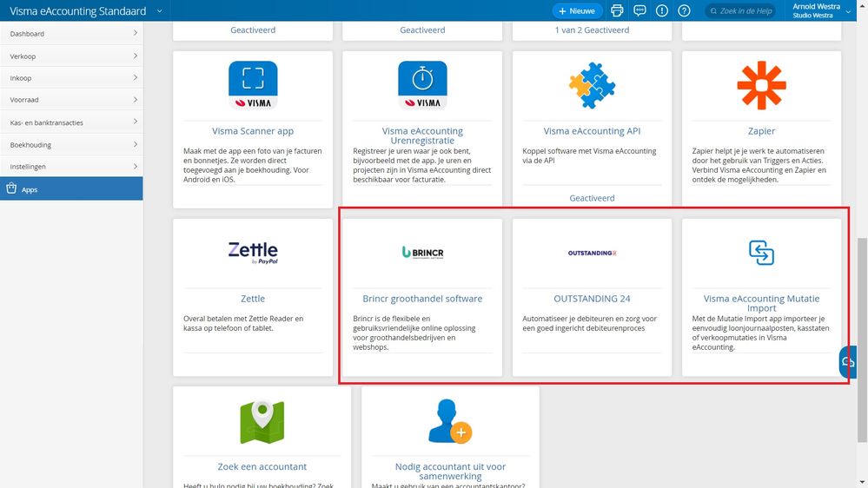Click the Visma Scanner app description text
This screenshot has width=868, height=488.
coord(253,165)
